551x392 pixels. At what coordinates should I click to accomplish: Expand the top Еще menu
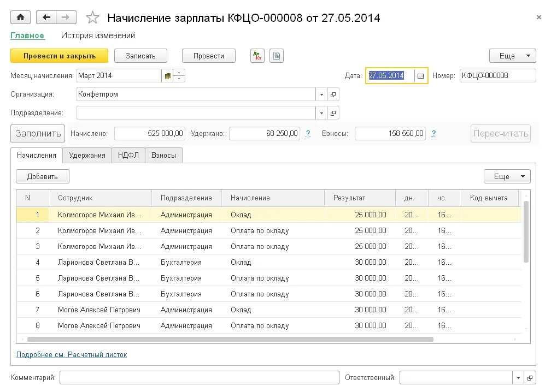click(513, 56)
